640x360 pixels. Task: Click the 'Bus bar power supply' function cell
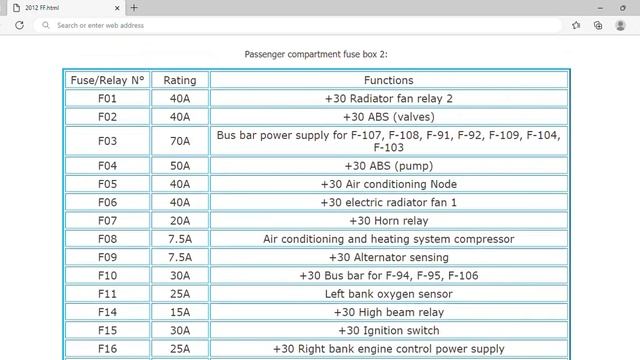click(x=389, y=141)
